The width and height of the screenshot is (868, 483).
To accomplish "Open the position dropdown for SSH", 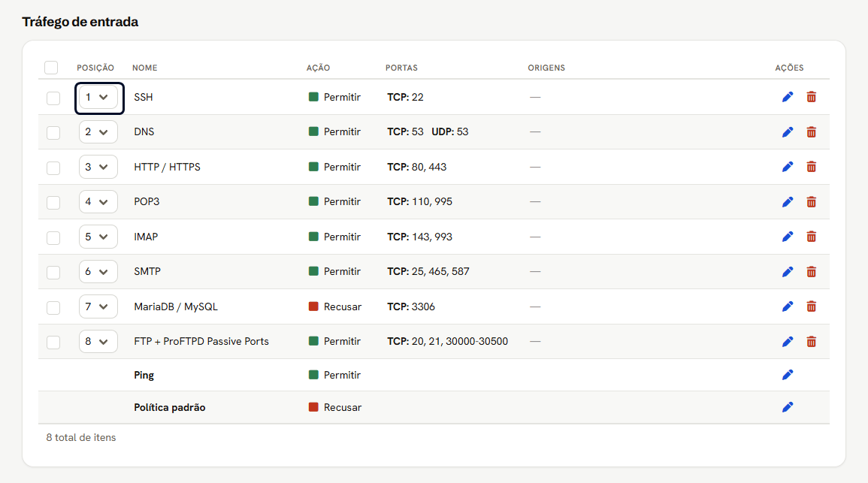I will coord(98,98).
